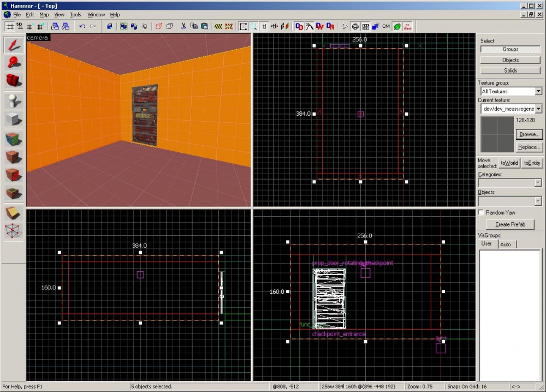The width and height of the screenshot is (546, 392).
Task: Open the Current texture dropdown list
Action: 538,109
